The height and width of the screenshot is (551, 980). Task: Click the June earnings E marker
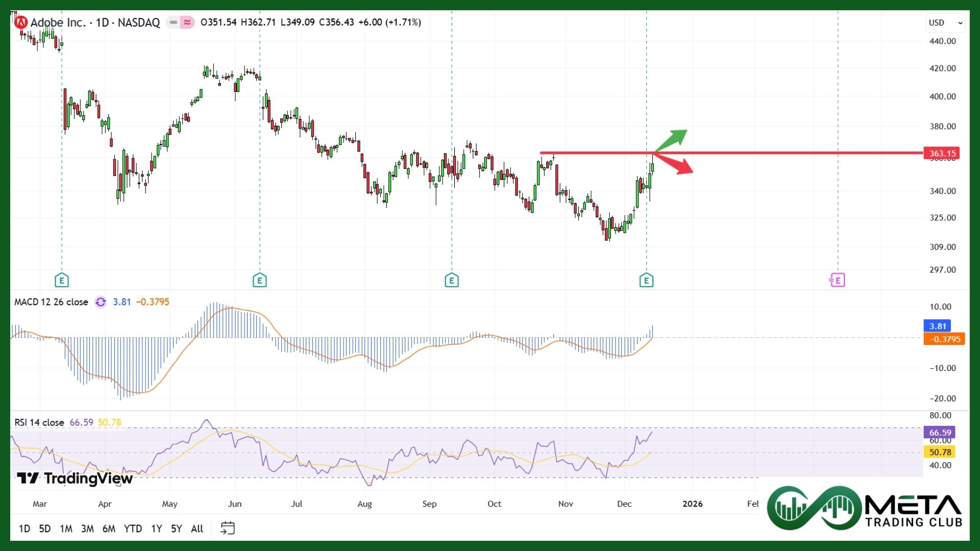coord(259,280)
